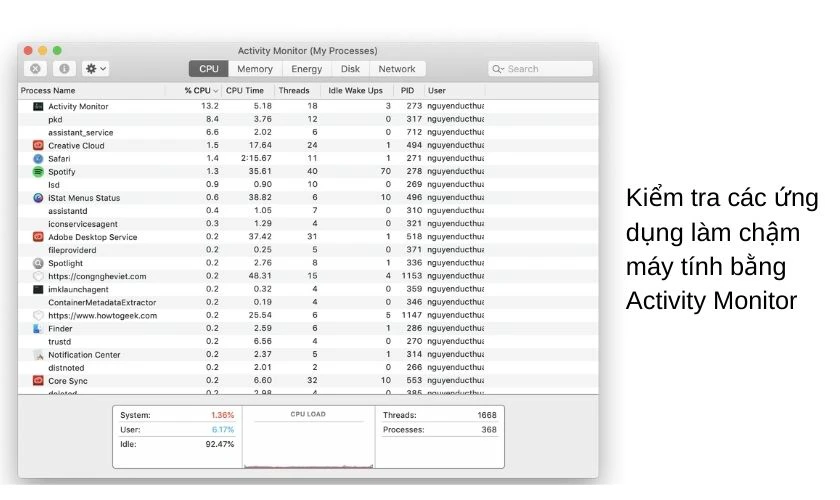Image resolution: width=840 pixels, height=500 pixels.
Task: Switch to the Memory tab
Action: 255,69
